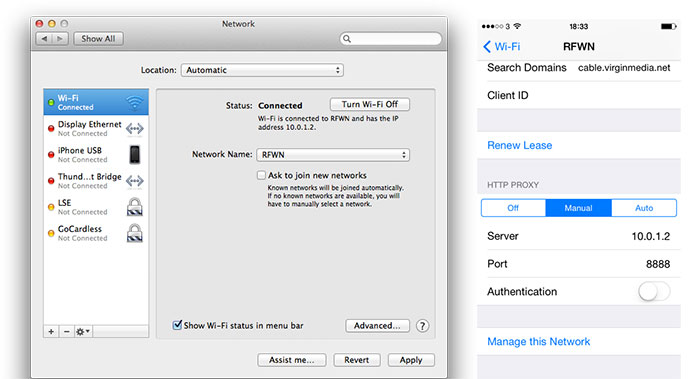
Task: Click the Network window title text
Action: 238,24
